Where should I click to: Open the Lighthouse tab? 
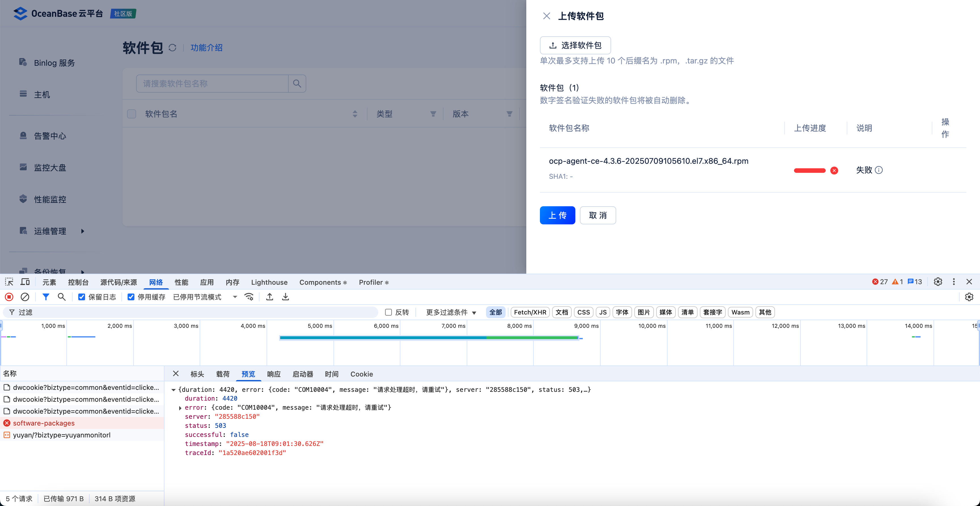click(269, 282)
